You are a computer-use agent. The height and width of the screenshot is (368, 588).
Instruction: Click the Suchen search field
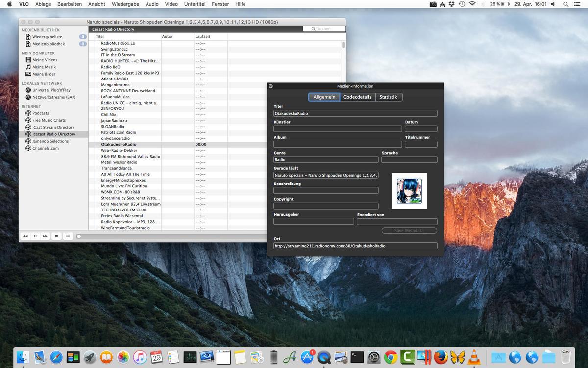[x=324, y=29]
